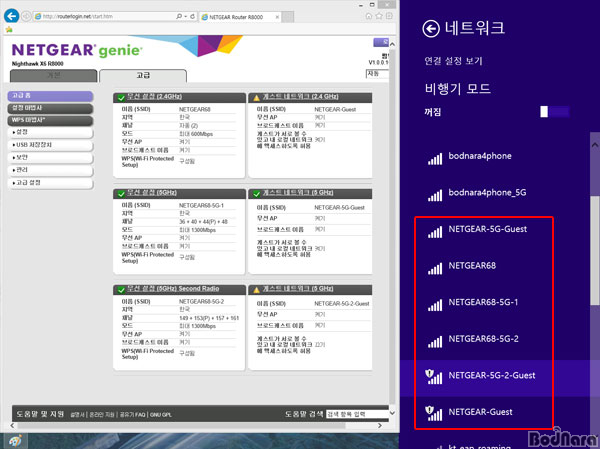Select 고급 홈 in the sidebar

(50, 96)
